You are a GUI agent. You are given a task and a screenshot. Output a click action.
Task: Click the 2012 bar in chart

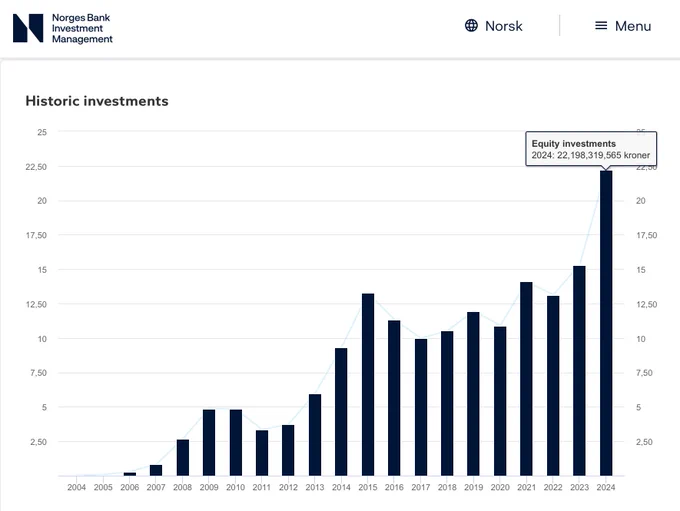288,450
